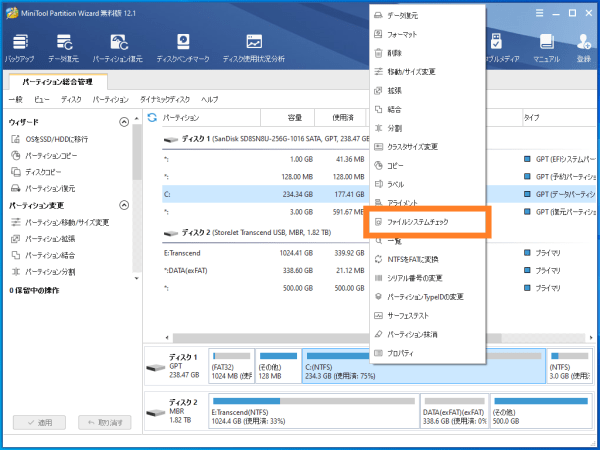Switch to パーティション総合管理 tab
The width and height of the screenshot is (600, 450).
(x=57, y=82)
